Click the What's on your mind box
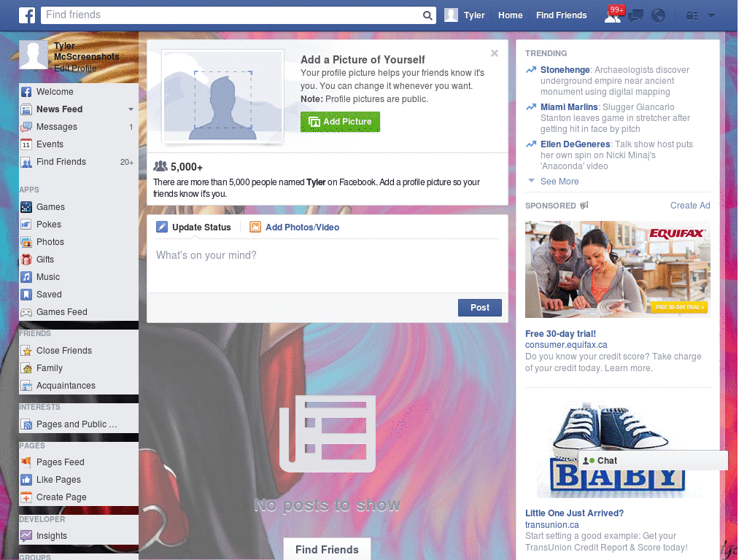 tap(327, 267)
